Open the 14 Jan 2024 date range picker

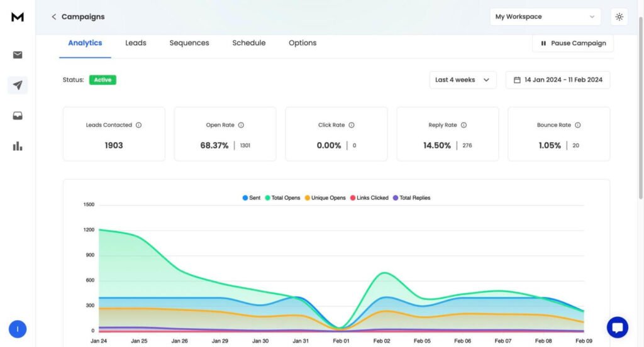[x=557, y=80]
